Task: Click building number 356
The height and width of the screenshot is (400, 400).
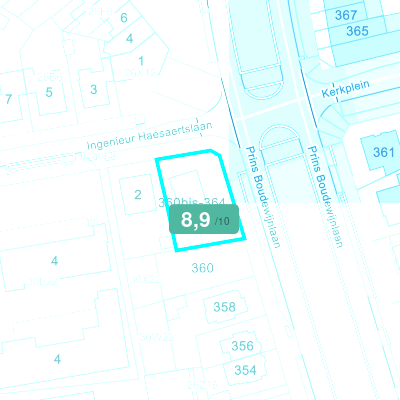Action: point(242,346)
